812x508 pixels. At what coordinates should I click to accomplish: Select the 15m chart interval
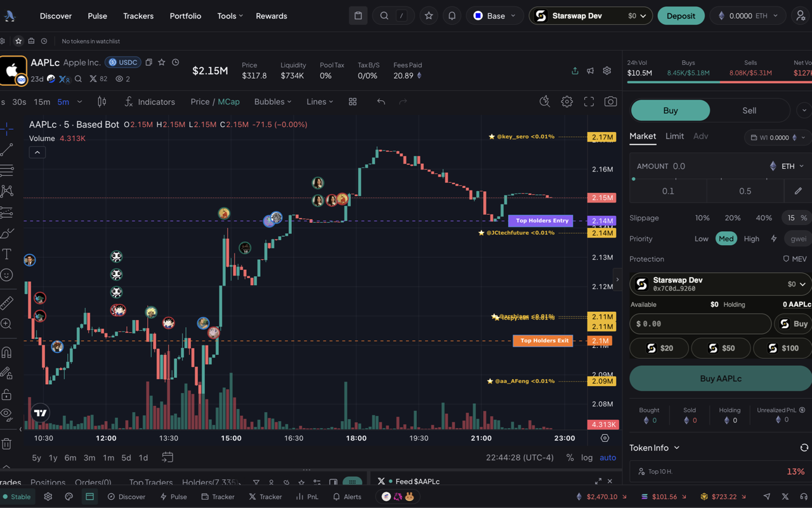(42, 102)
